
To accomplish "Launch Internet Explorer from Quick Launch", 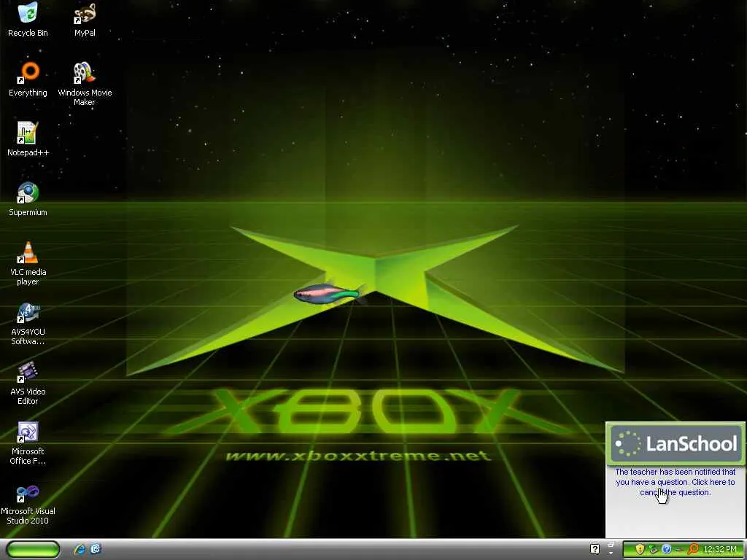I will click(80, 549).
